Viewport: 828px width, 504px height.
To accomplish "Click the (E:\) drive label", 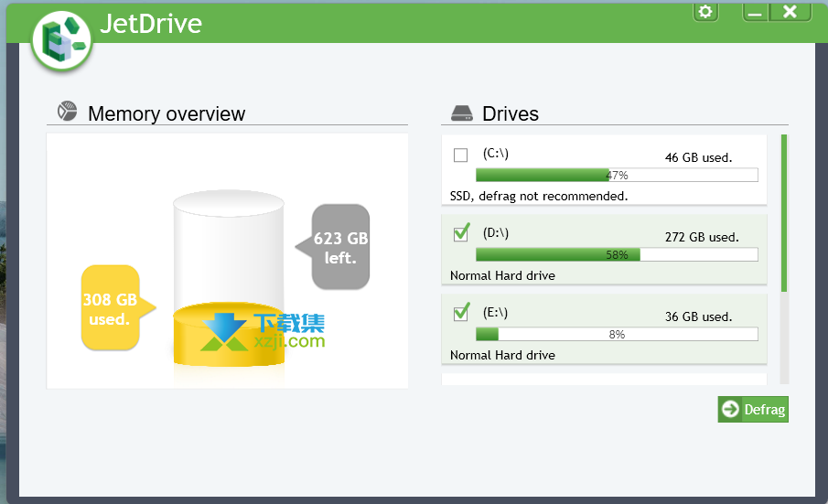I will coord(495,313).
